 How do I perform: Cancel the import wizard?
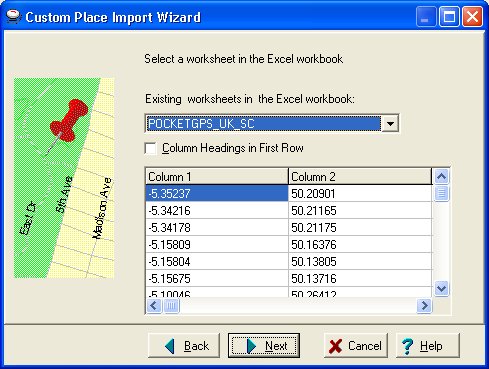coord(356,346)
